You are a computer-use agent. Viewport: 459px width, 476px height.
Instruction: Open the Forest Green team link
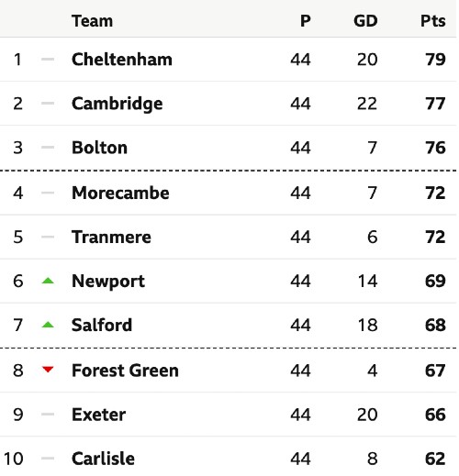pos(125,371)
